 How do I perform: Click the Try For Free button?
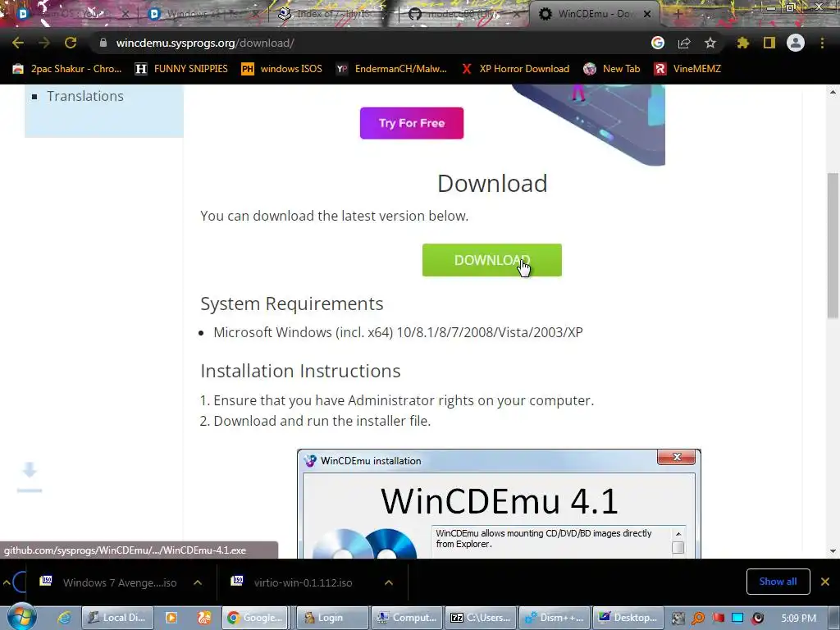coord(412,123)
